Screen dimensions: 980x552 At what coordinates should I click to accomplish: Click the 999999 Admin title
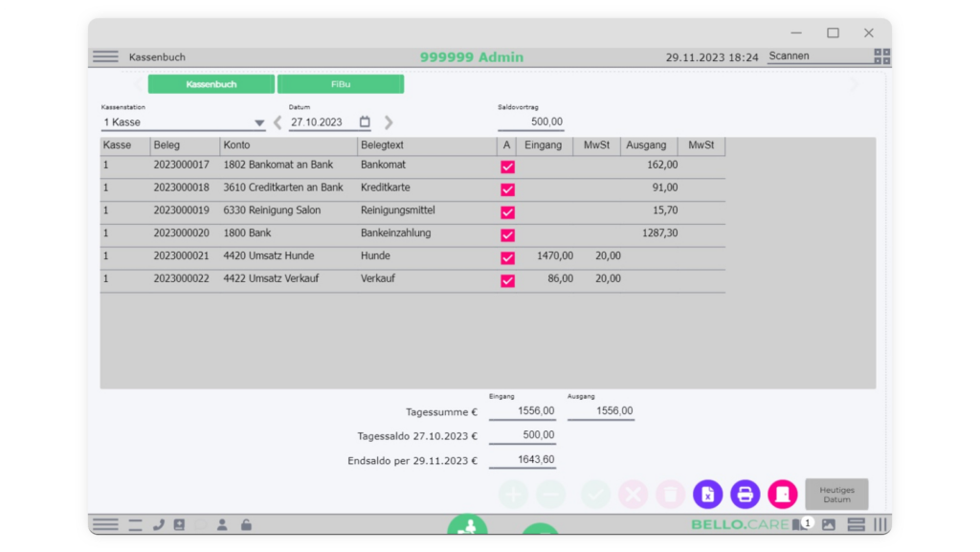point(471,56)
